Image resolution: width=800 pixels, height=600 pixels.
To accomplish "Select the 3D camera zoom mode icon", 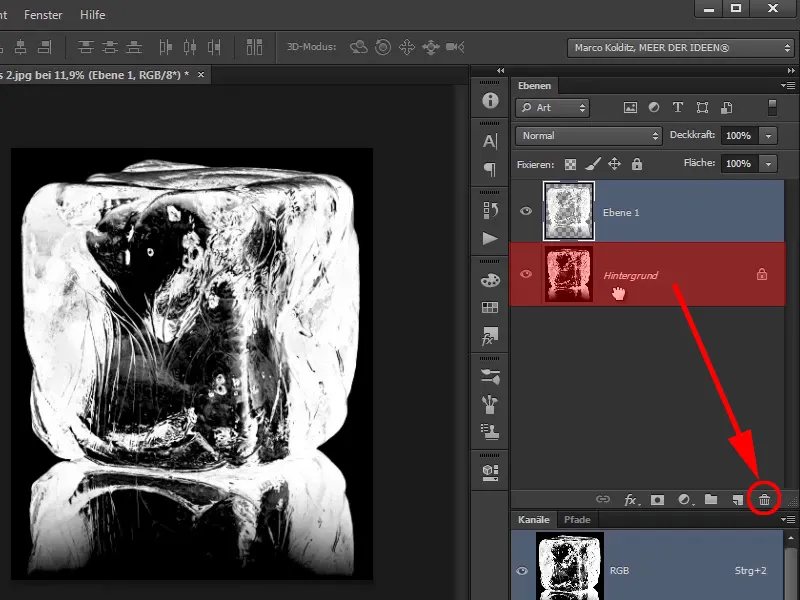I will tap(455, 47).
